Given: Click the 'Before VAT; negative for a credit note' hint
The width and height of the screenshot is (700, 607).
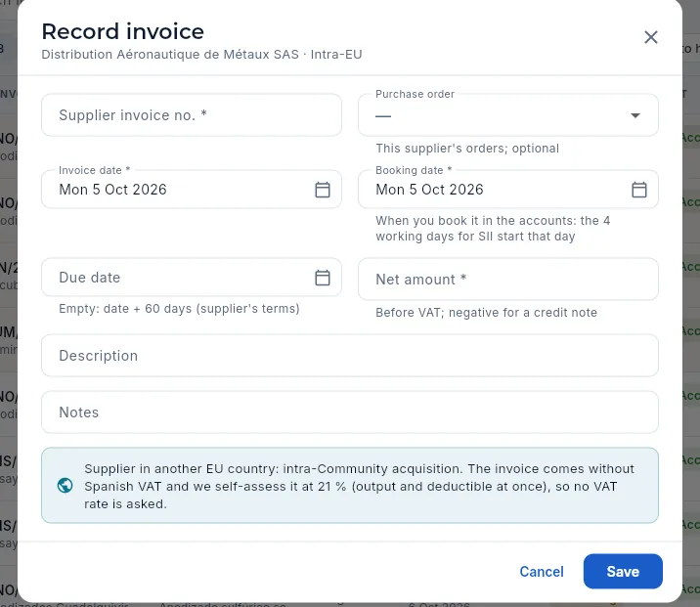Looking at the screenshot, I should pos(486,313).
